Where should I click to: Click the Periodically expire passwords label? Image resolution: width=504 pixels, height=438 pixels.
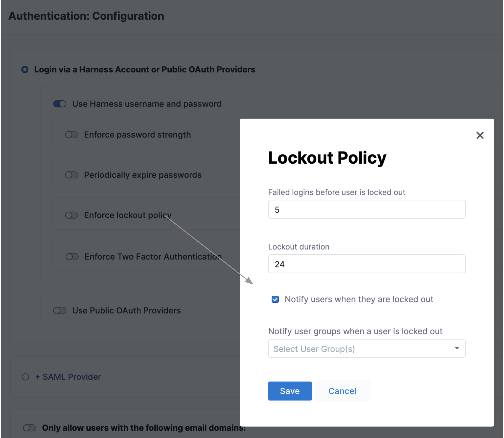143,175
